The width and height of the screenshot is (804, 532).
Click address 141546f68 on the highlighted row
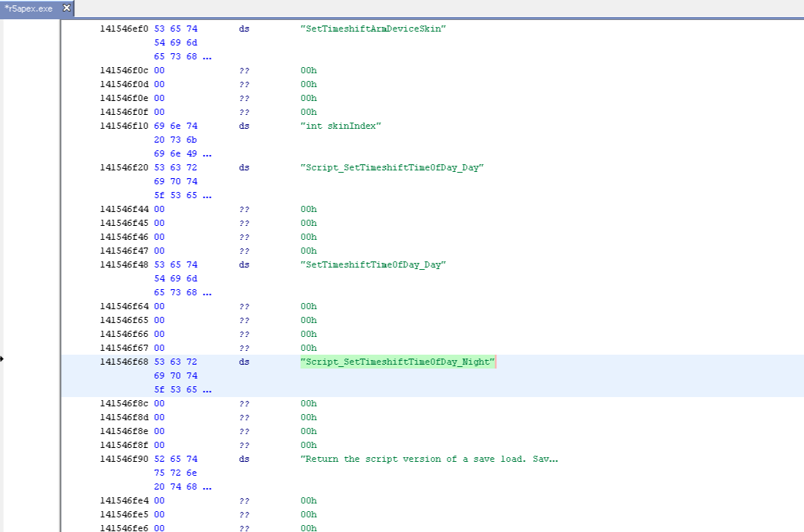[124, 362]
